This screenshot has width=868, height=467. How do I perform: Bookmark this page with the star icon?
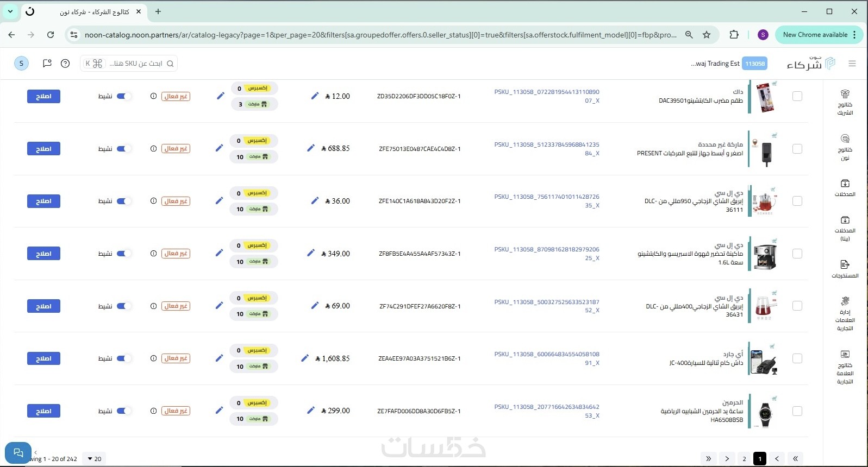(707, 35)
